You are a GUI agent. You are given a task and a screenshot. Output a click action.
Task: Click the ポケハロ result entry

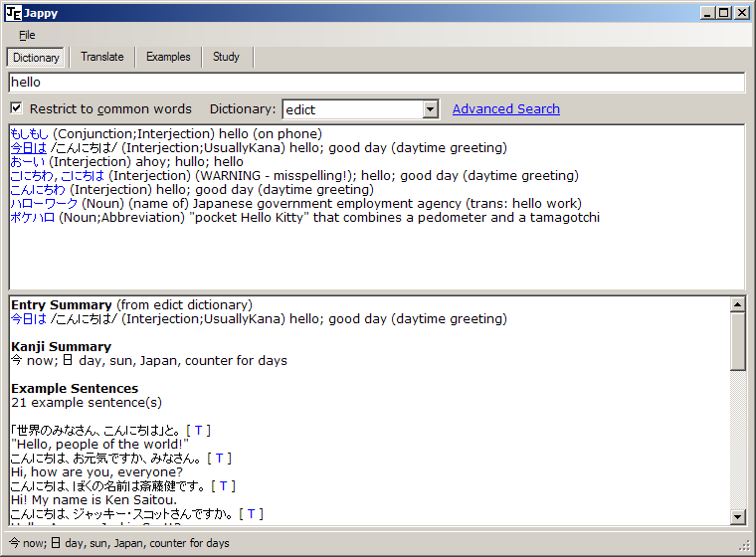[32, 218]
